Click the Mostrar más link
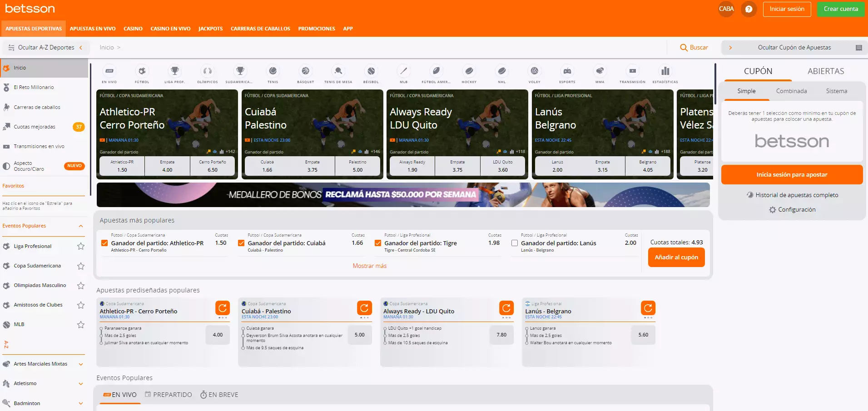The width and height of the screenshot is (868, 411). 370,266
